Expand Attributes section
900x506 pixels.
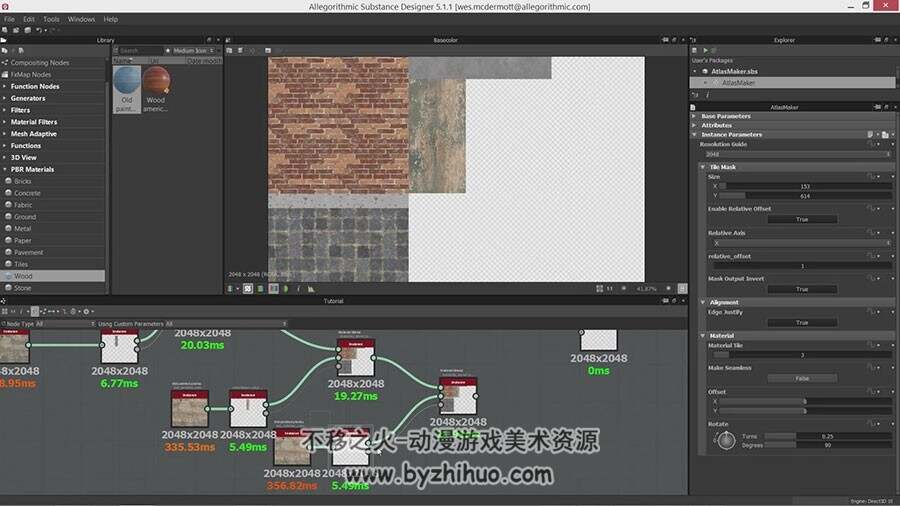click(694, 125)
